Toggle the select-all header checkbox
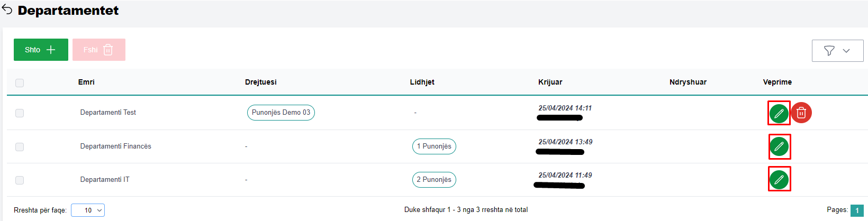The width and height of the screenshot is (868, 221). pyautogui.click(x=20, y=82)
